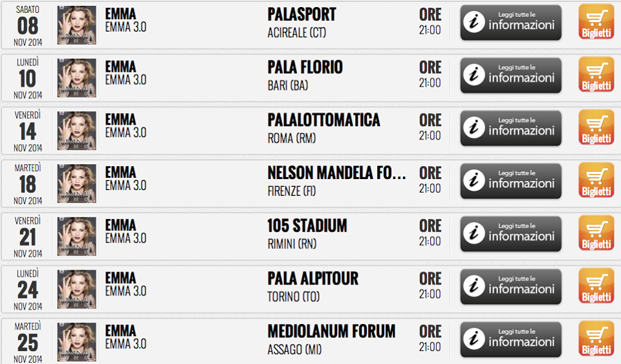Buy tickets for Pala Alpitour Torino
Viewport: 621px width, 364px height.
[596, 286]
